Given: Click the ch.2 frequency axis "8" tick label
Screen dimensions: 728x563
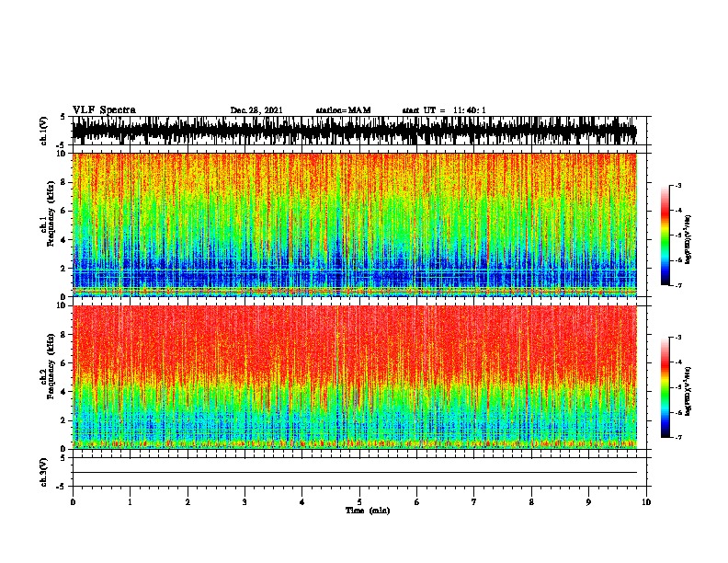Looking at the screenshot, I should pos(63,335).
